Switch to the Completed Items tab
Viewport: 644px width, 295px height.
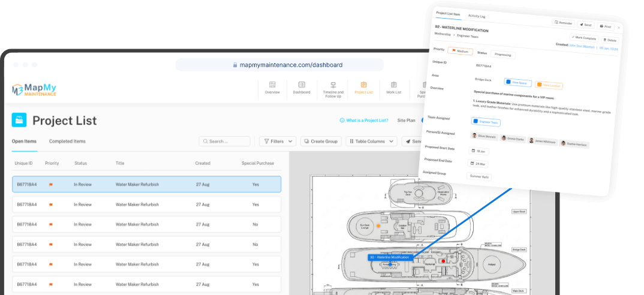(x=67, y=142)
